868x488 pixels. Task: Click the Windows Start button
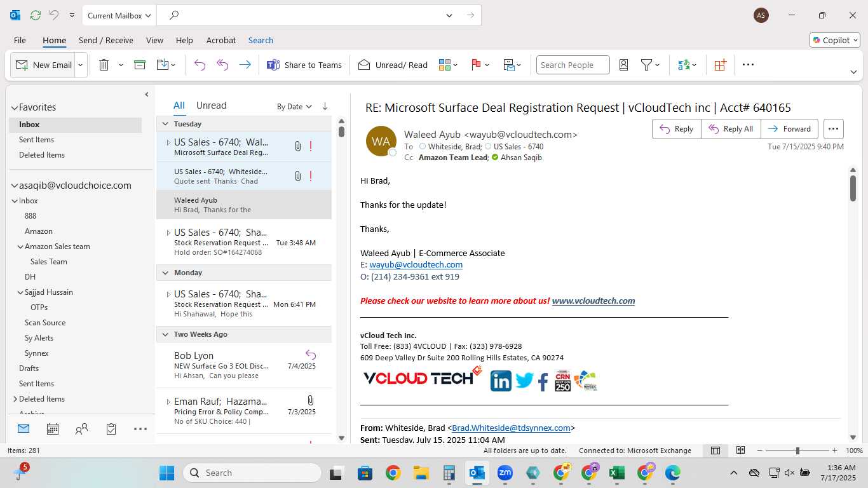coord(166,473)
